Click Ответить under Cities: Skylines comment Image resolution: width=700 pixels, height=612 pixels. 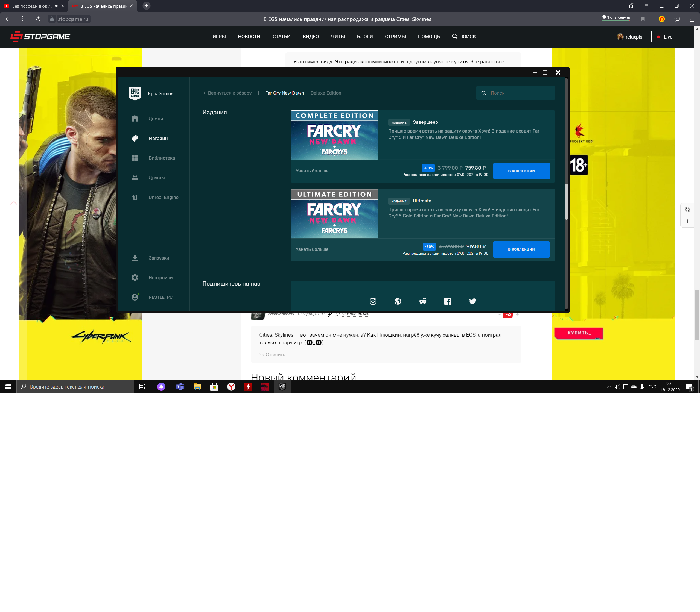point(272,355)
